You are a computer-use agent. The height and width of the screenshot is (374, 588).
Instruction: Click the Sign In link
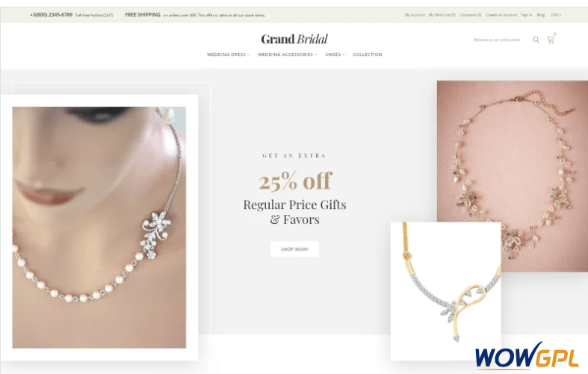[x=527, y=15]
